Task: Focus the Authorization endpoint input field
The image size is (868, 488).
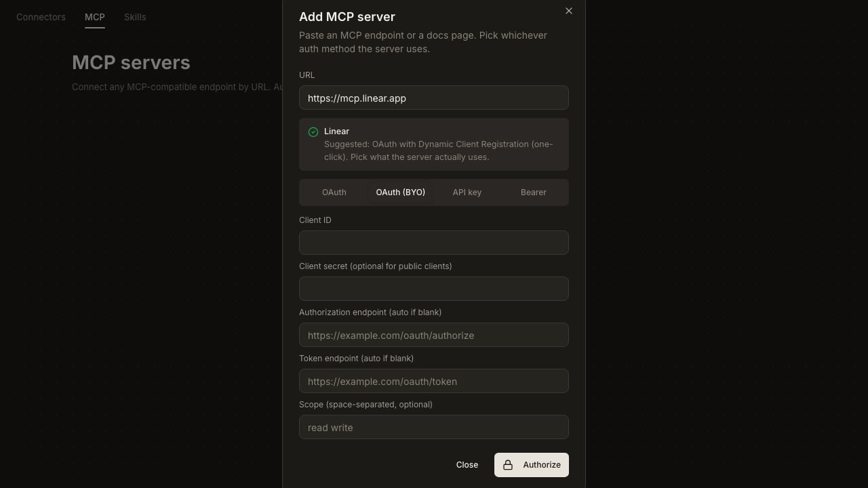Action: point(434,335)
